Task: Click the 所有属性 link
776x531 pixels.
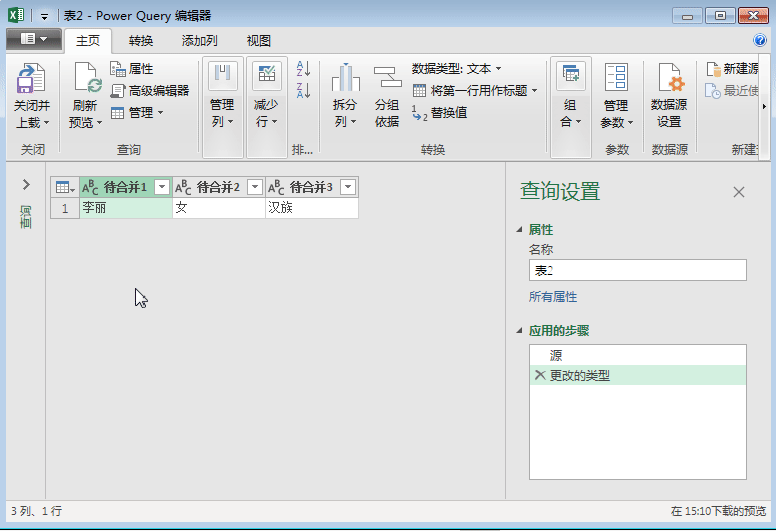Action: click(x=552, y=297)
